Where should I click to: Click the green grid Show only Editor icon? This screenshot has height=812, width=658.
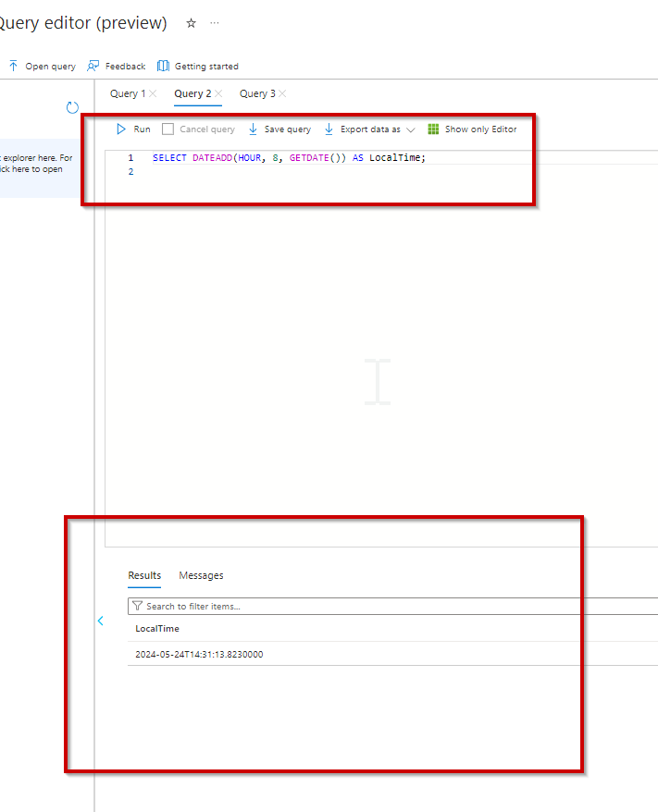tap(433, 129)
